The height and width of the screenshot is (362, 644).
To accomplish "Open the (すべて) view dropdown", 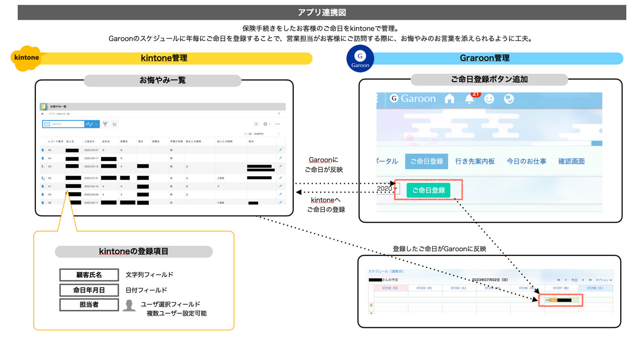I will tap(63, 124).
